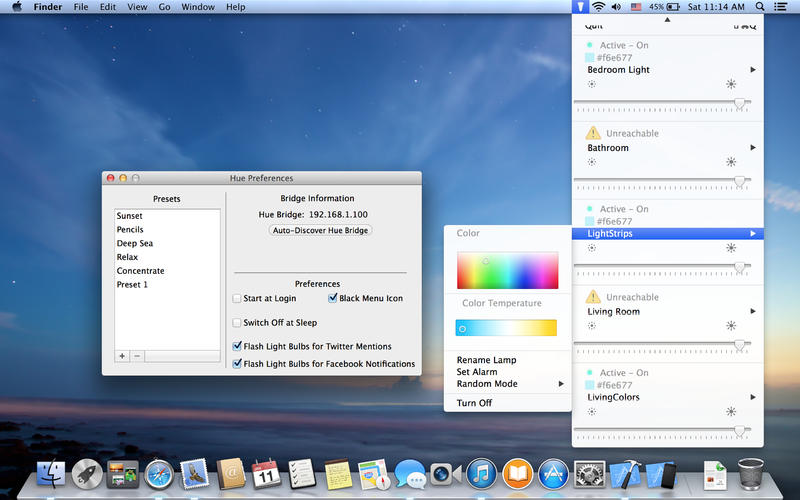Screen dimensions: 800x500
Task: Expand Random Mode submenu
Action: click(508, 384)
